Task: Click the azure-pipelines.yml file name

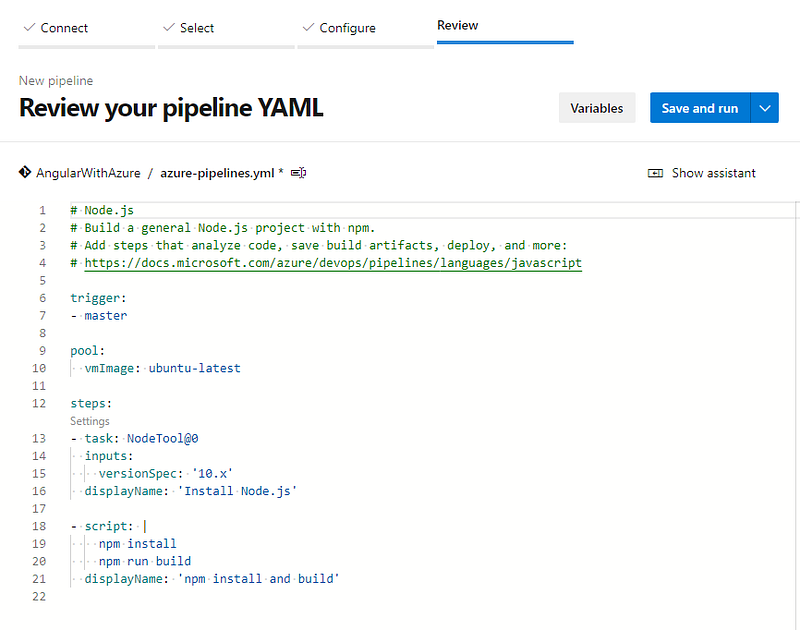Action: pos(217,173)
